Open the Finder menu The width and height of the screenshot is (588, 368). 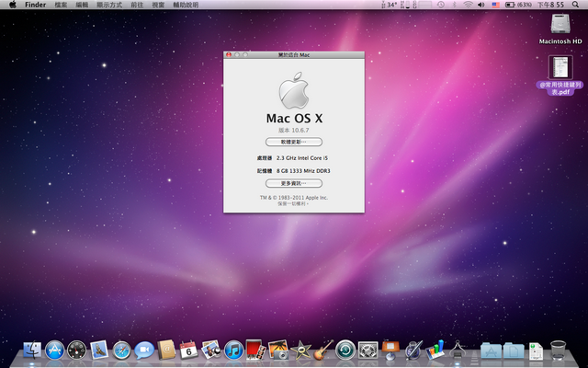[x=36, y=5]
